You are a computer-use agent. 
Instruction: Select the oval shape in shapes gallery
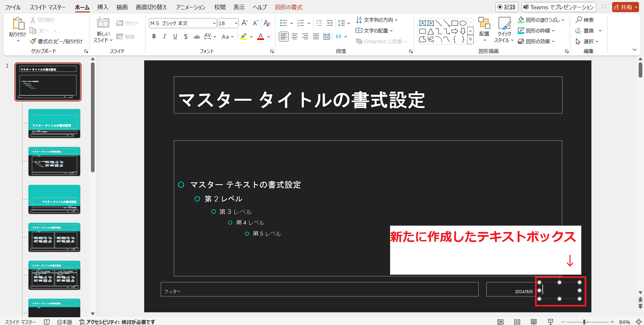(463, 23)
